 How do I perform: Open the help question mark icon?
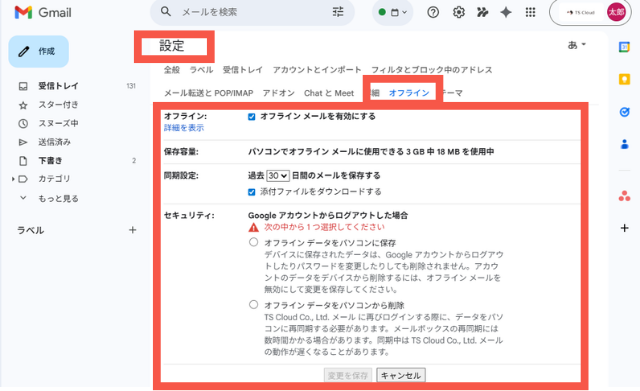click(x=433, y=12)
